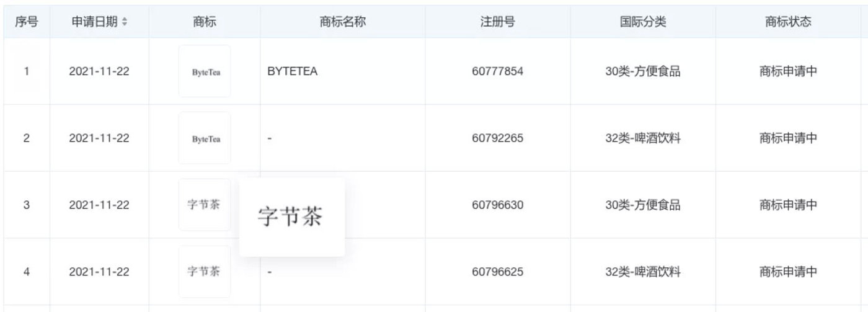Image resolution: width=868 pixels, height=312 pixels.
Task: Click the enlarged 字节茶 preview popup
Action: 291,216
